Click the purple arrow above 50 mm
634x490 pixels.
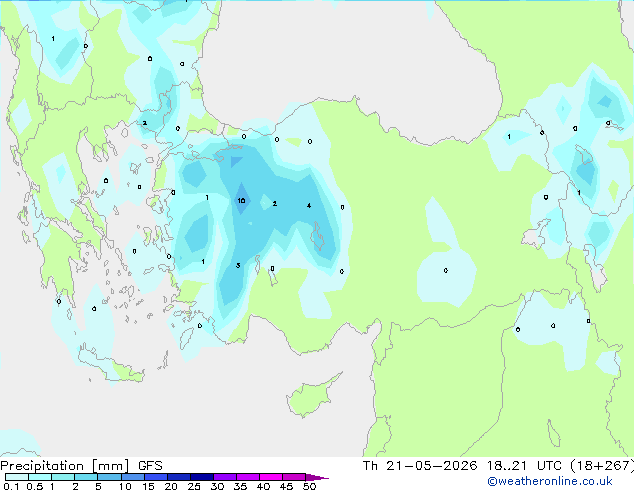pyautogui.click(x=317, y=478)
